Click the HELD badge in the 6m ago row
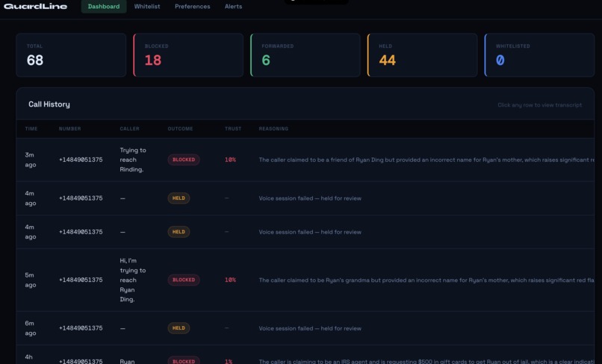 (179, 328)
